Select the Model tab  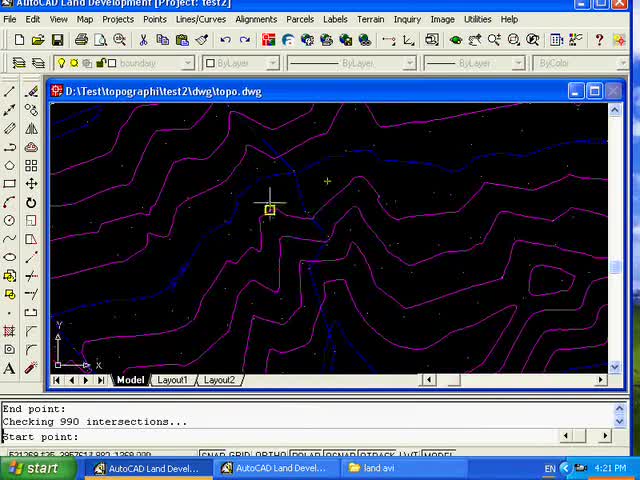coord(130,380)
